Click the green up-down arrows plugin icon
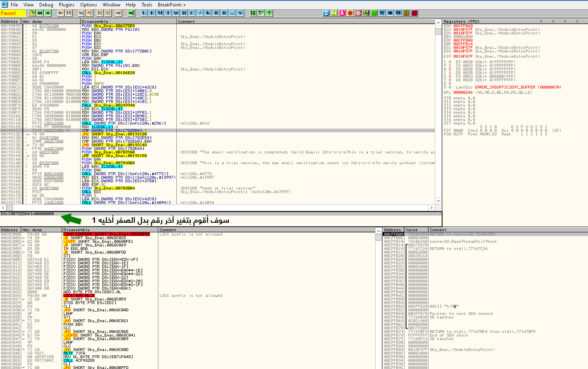Image resolution: width=588 pixels, height=369 pixels. 334,13
